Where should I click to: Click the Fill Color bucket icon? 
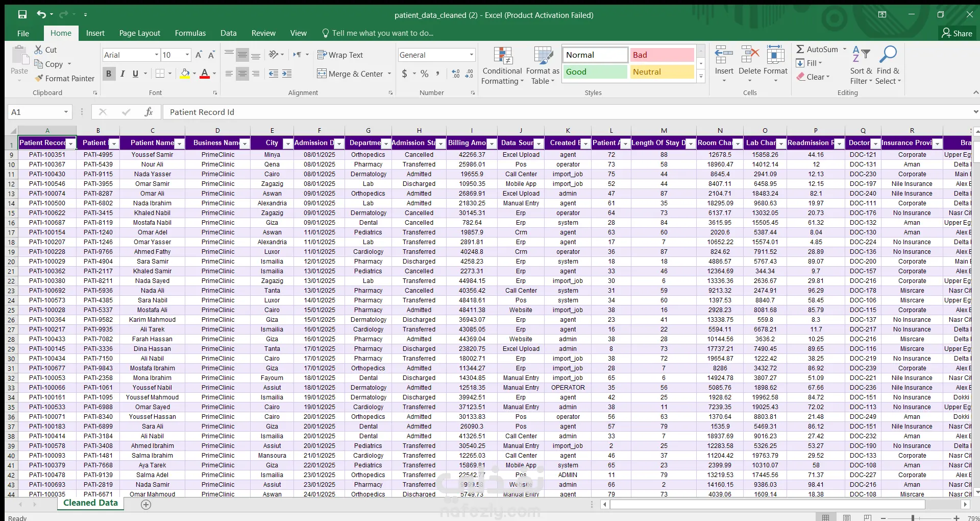[x=185, y=74]
